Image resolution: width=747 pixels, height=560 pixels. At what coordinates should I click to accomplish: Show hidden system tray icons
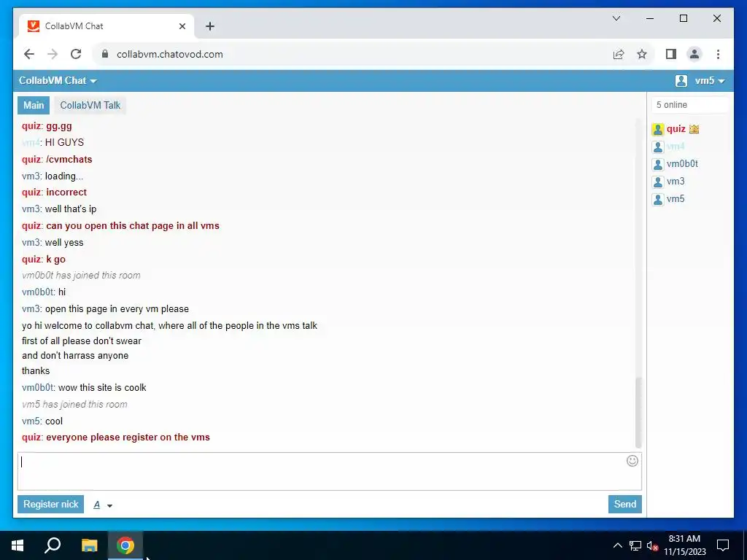[x=617, y=545]
